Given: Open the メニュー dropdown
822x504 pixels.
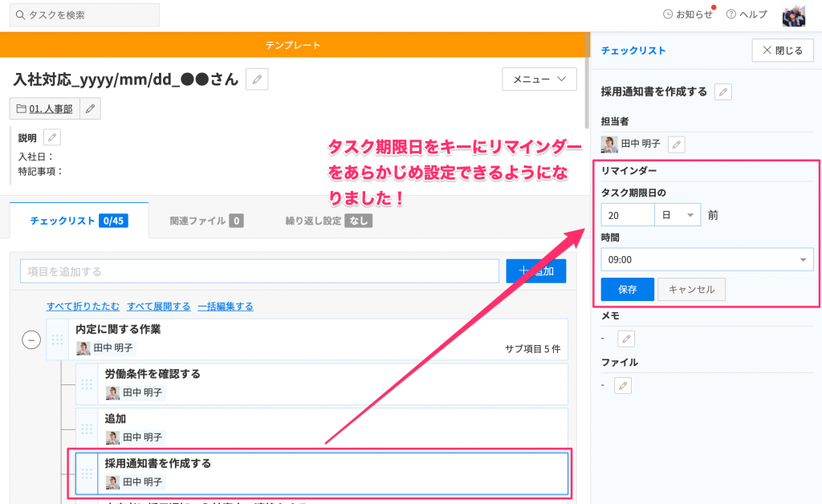Looking at the screenshot, I should (539, 79).
